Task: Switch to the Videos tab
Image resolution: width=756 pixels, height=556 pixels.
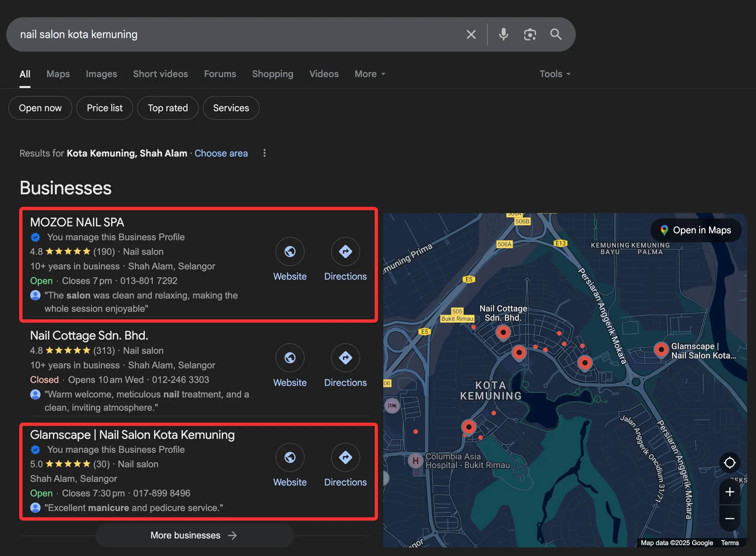Action: 324,74
